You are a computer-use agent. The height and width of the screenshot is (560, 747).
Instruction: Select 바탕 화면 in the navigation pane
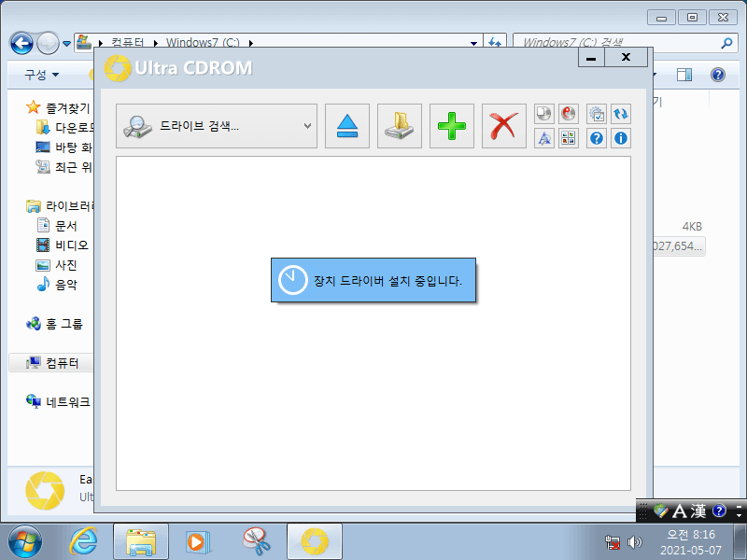coord(63,147)
